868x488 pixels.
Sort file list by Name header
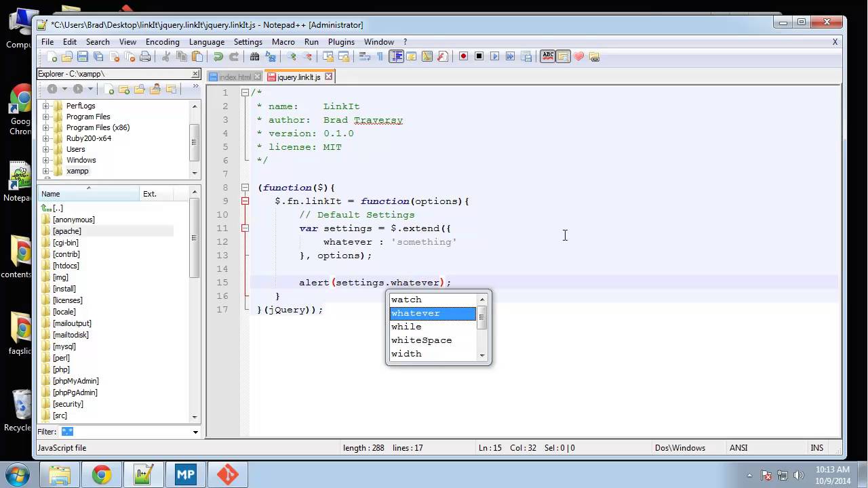(88, 194)
